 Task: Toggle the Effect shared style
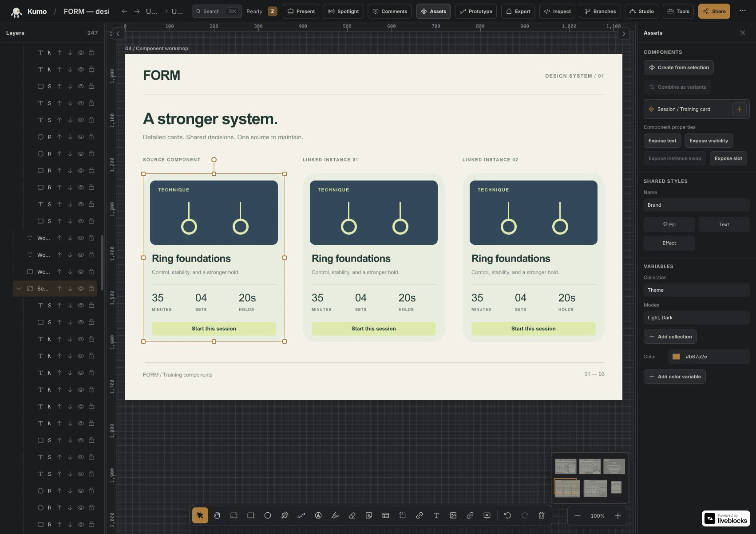pos(669,243)
